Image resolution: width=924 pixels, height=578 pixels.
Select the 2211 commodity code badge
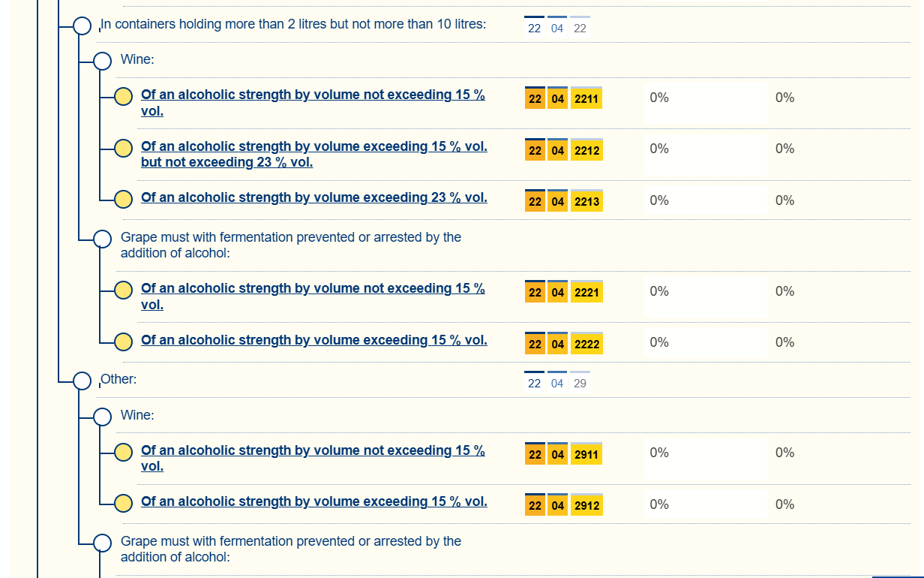pyautogui.click(x=586, y=98)
